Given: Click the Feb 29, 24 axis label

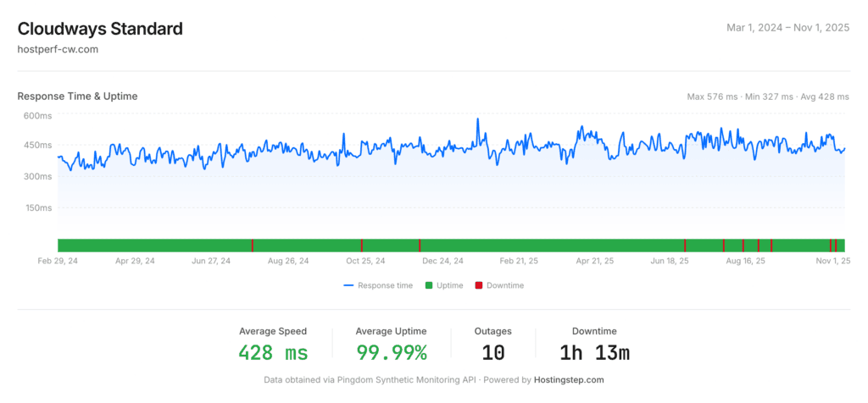Looking at the screenshot, I should (58, 261).
